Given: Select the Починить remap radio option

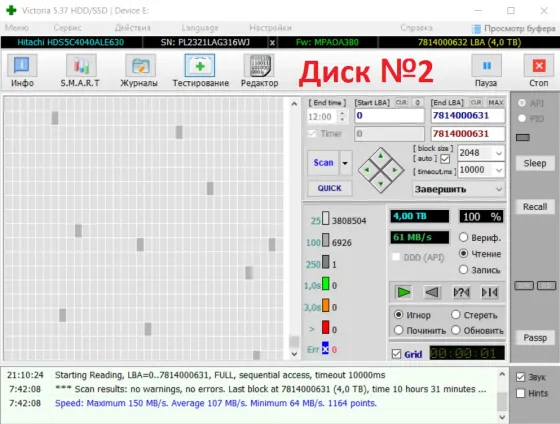Looking at the screenshot, I should click(x=399, y=330).
